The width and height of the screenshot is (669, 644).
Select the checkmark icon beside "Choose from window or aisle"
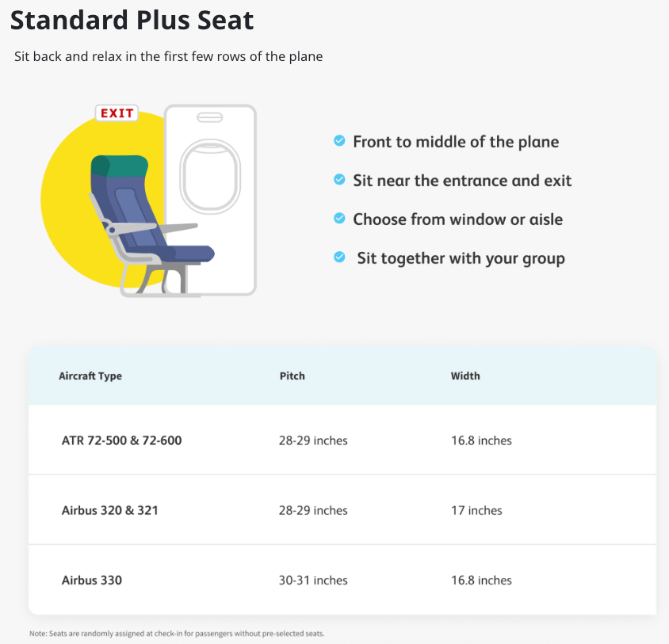click(339, 218)
